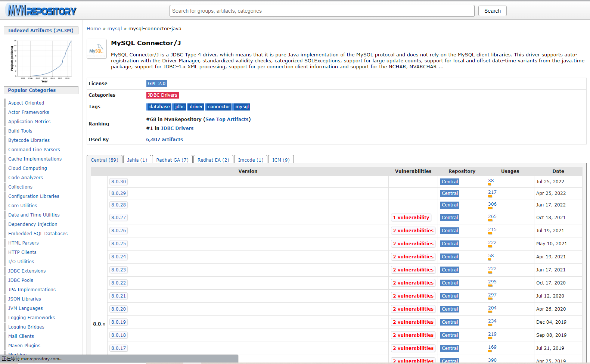
Task: Open the Home breadcrumb link
Action: click(94, 28)
